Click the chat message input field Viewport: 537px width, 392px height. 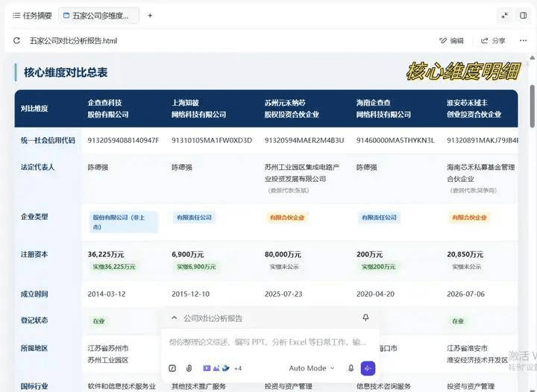268,342
